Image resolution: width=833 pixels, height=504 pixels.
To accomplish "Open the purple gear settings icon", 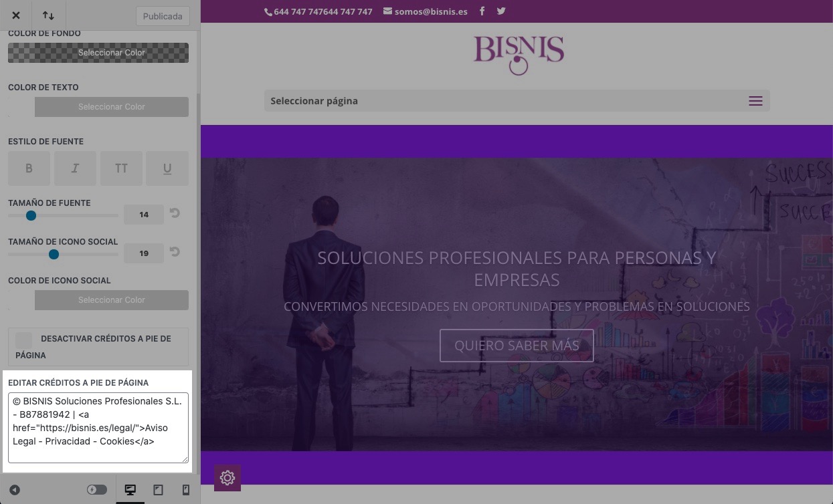I will pyautogui.click(x=227, y=478).
